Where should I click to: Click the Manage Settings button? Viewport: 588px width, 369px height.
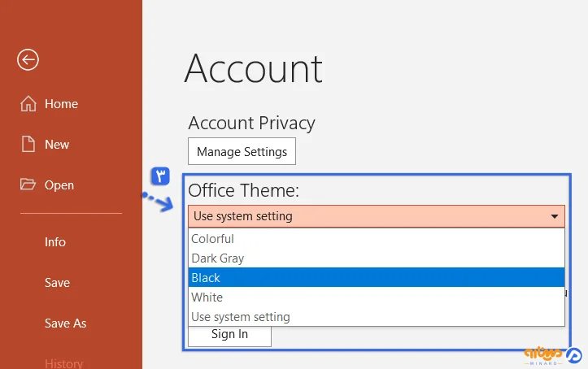[x=242, y=151]
